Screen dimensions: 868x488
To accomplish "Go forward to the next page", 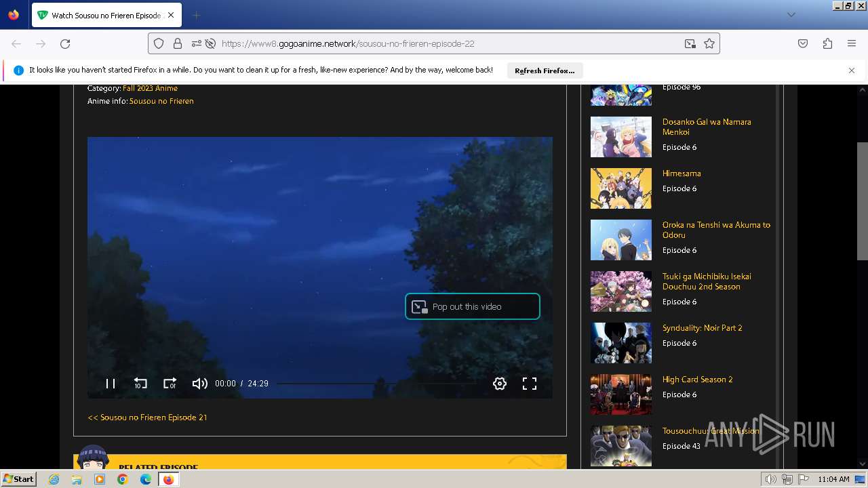I will coord(41,43).
